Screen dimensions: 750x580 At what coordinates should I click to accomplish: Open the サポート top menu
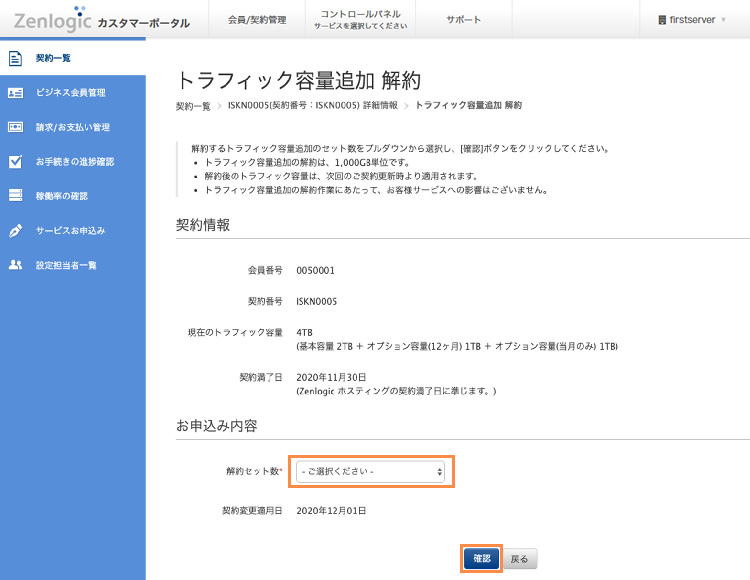463,20
